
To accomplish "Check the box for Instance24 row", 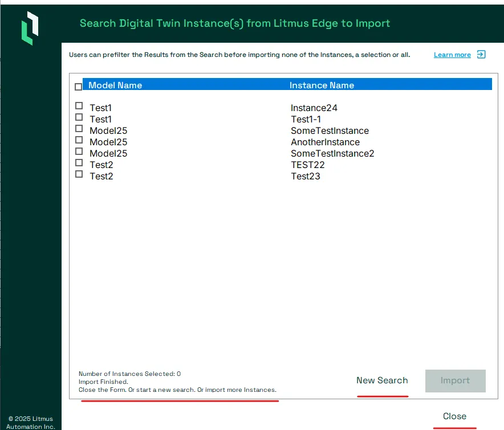I will [x=79, y=106].
